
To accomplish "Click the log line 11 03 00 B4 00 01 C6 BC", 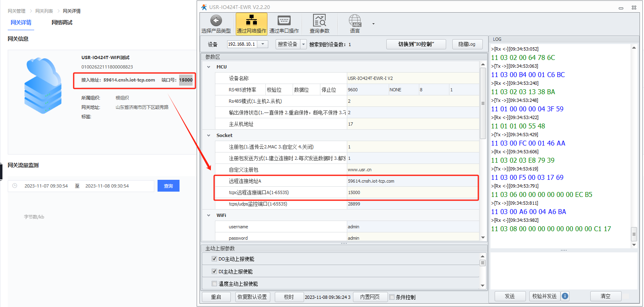I will pyautogui.click(x=528, y=75).
